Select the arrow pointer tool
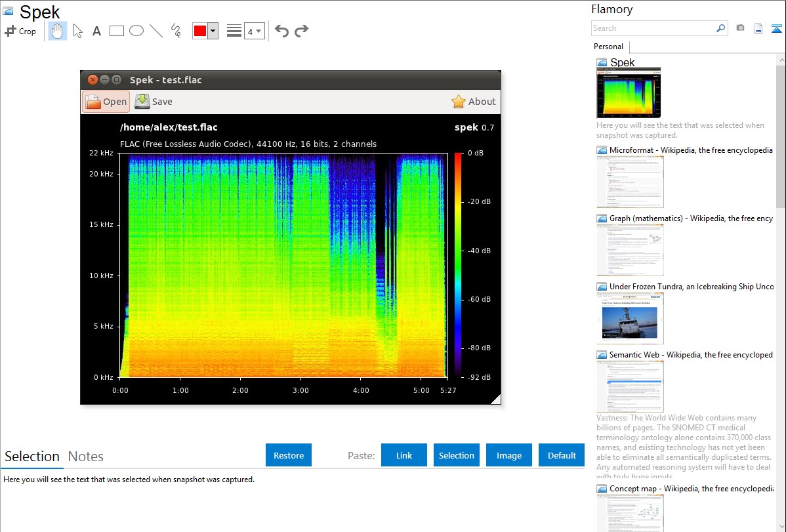The height and width of the screenshot is (532, 786). (77, 31)
